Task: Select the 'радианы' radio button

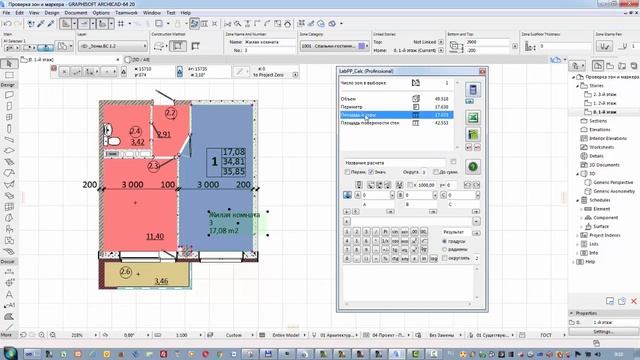Action: (444, 249)
